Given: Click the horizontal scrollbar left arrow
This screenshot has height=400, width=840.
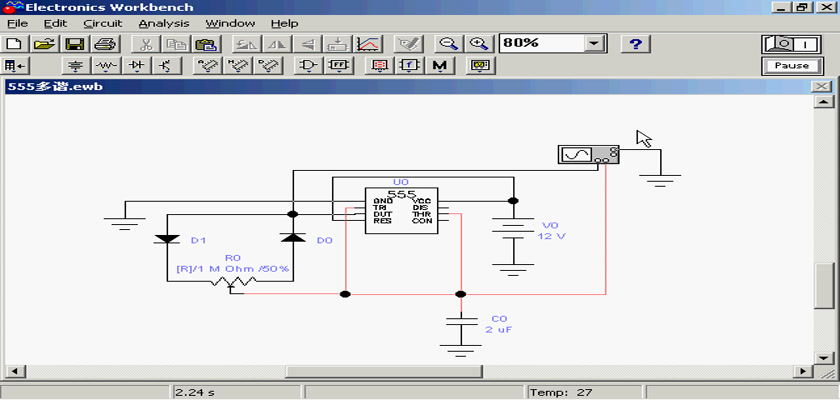Looking at the screenshot, I should click(x=14, y=371).
